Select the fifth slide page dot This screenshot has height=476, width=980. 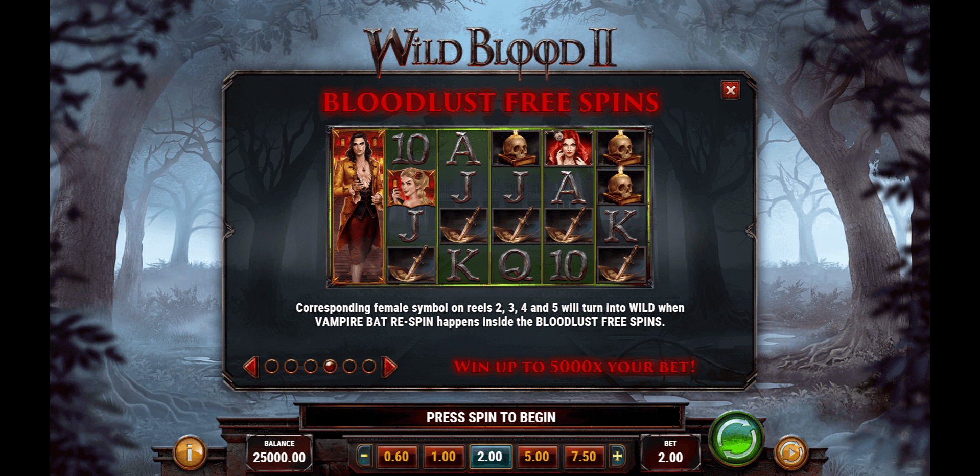tap(349, 366)
